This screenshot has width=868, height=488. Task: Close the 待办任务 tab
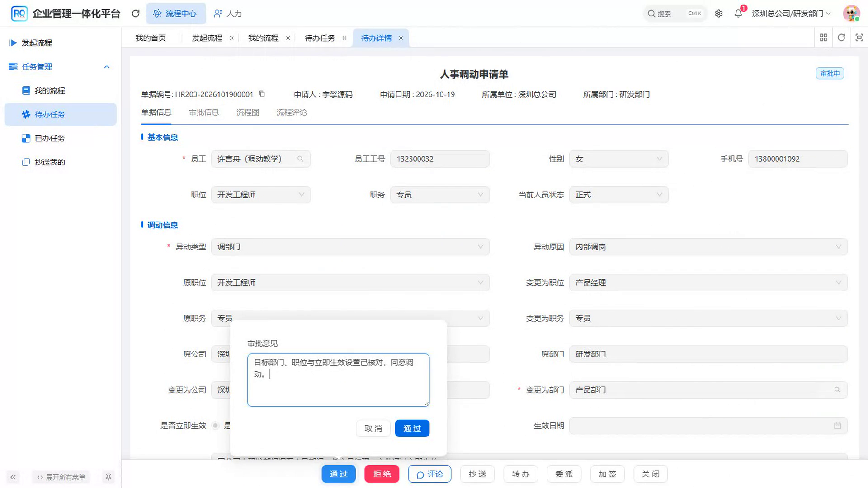click(x=344, y=38)
